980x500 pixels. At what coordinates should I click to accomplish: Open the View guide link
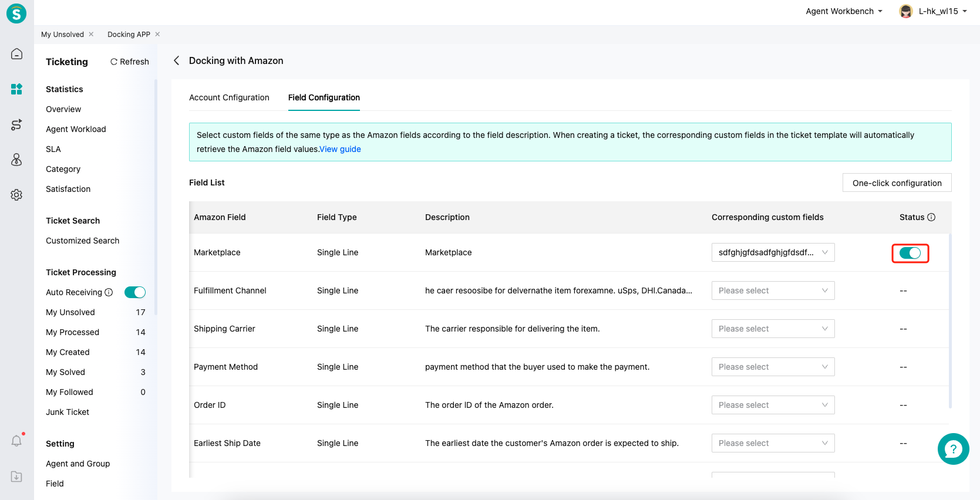click(340, 149)
